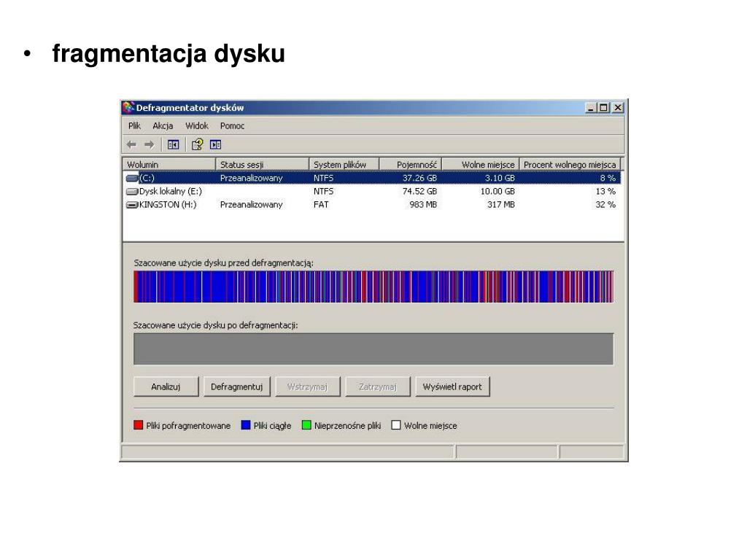The height and width of the screenshot is (560, 747).
Task: Sort by the Wolne miejsce column header
Action: pos(481,164)
